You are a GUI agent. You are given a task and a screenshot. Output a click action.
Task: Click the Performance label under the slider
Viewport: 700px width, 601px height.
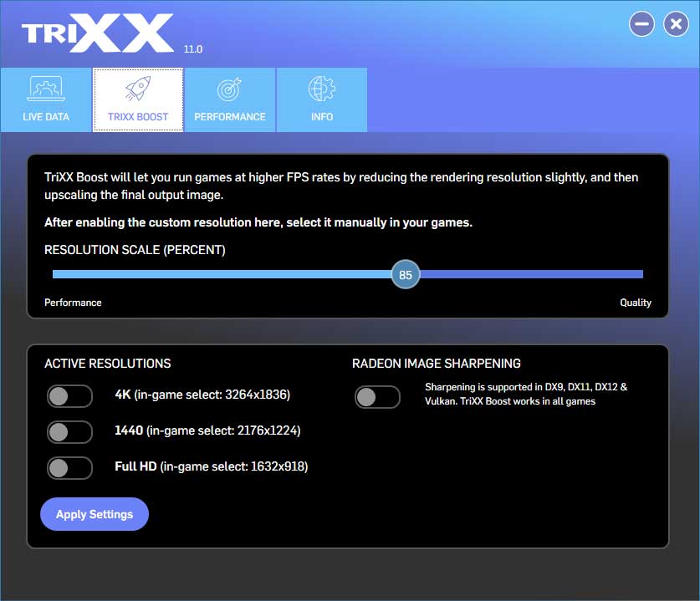click(x=73, y=303)
